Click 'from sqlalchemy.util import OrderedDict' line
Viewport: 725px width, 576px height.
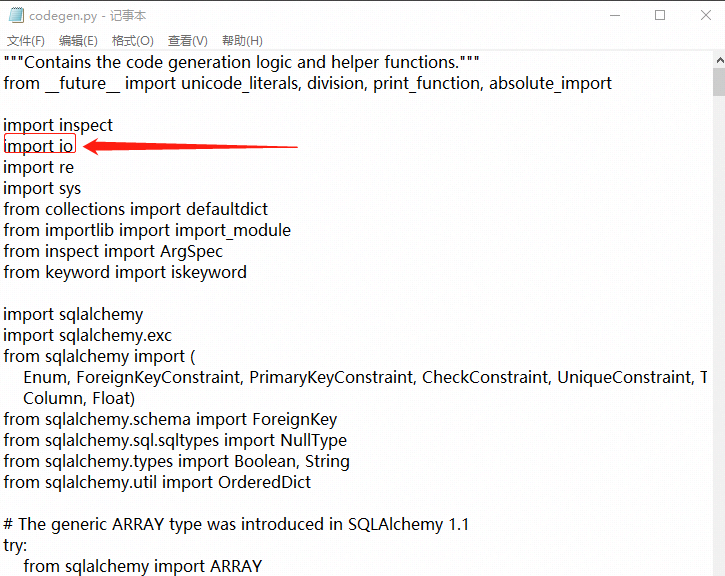[157, 482]
